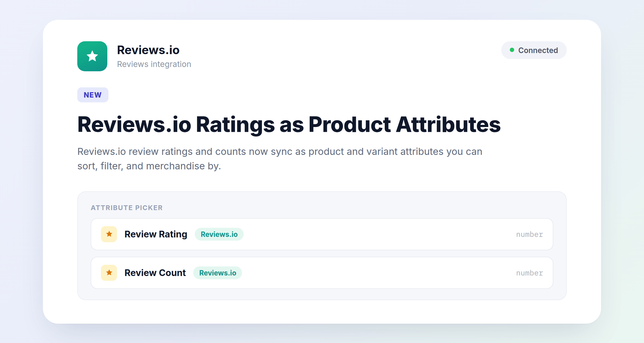This screenshot has width=644, height=343.
Task: Select the Review Rating attribute row
Action: pyautogui.click(x=322, y=234)
